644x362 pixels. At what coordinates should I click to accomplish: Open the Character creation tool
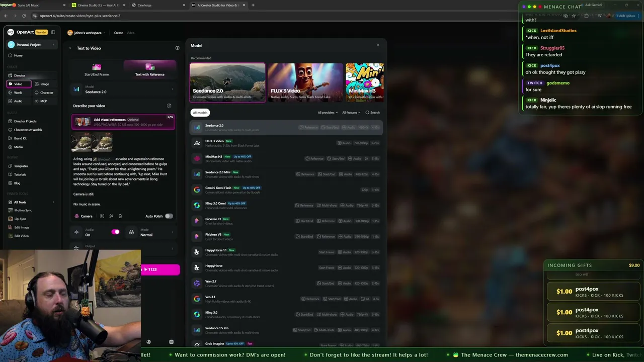coord(47,93)
